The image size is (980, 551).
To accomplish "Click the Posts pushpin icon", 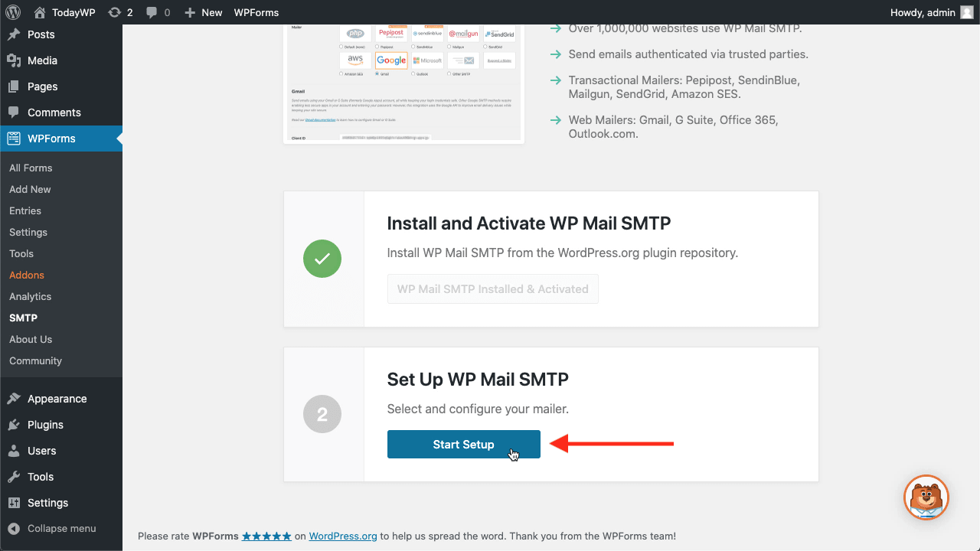I will (14, 34).
